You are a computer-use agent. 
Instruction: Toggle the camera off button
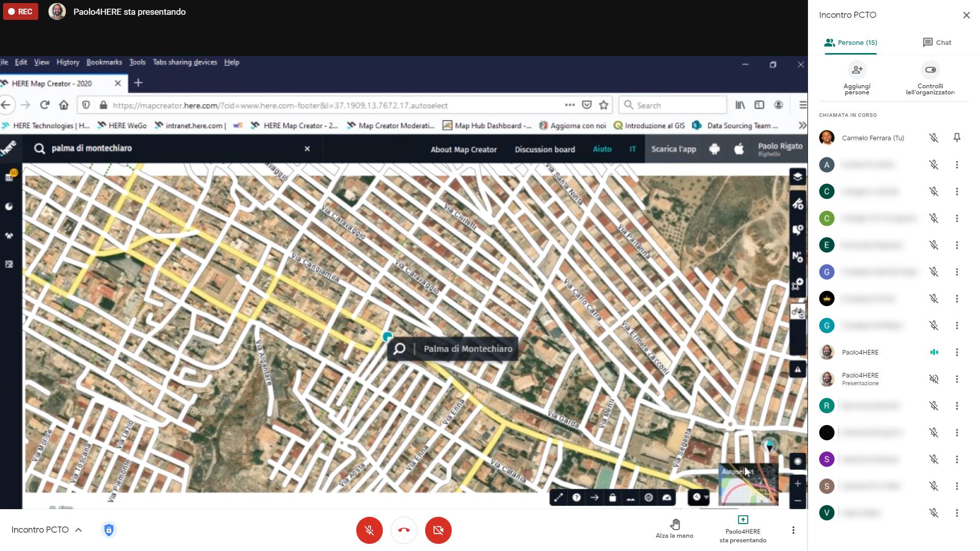click(438, 530)
